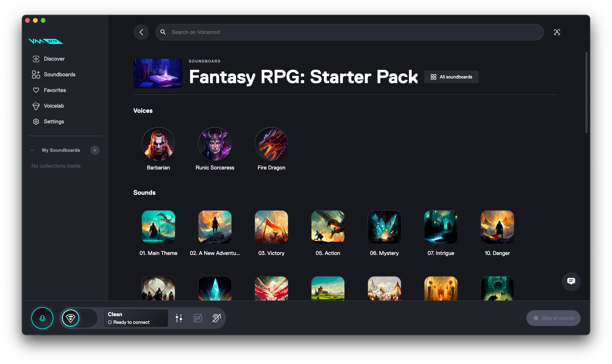Click the Ready to connect status text

pyautogui.click(x=131, y=322)
